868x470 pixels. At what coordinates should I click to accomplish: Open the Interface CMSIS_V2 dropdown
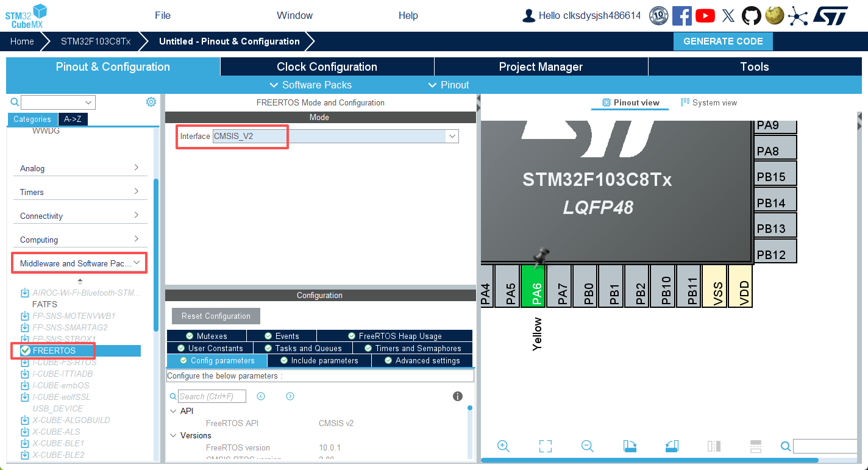[x=452, y=136]
